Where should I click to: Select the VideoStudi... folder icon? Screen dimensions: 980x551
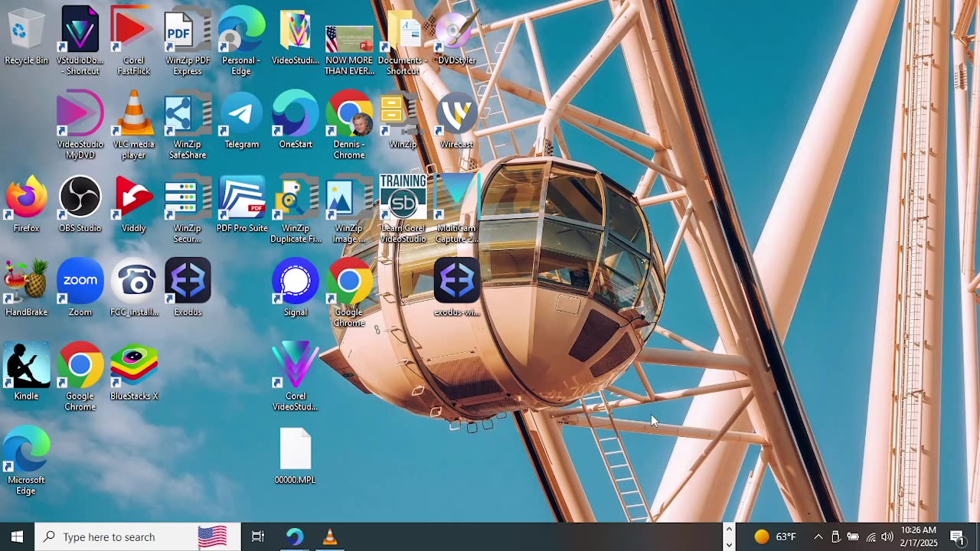[296, 37]
